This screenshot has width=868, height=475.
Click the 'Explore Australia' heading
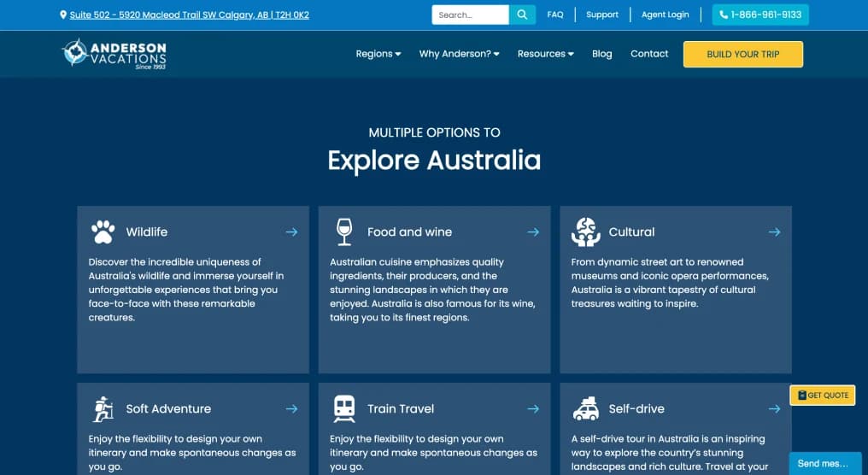[434, 161]
